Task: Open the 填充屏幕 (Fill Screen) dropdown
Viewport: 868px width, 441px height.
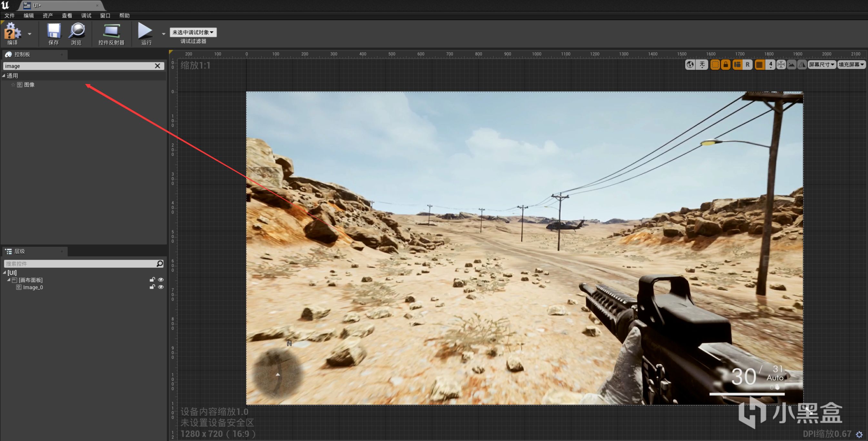Action: click(852, 64)
